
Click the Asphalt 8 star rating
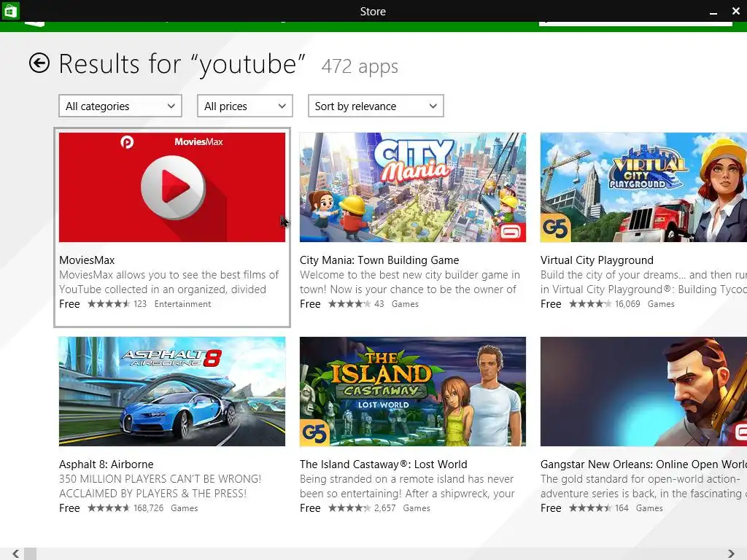109,508
